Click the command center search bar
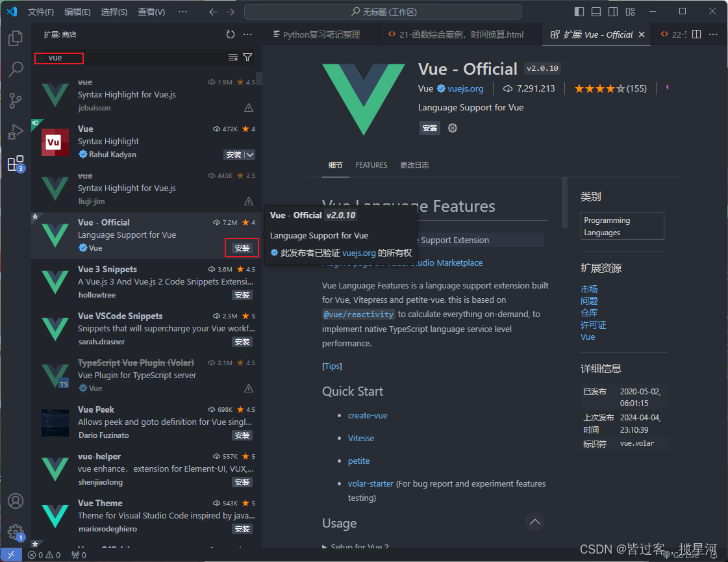Screen dimensions: 728x562 [x=383, y=12]
